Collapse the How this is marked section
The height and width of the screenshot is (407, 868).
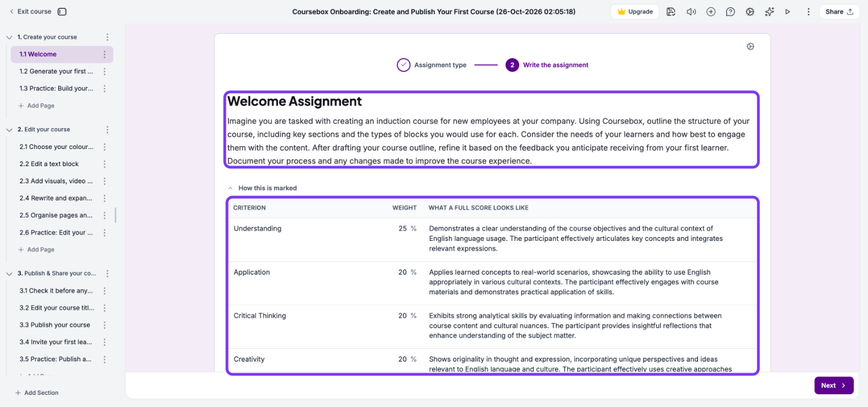coord(230,188)
